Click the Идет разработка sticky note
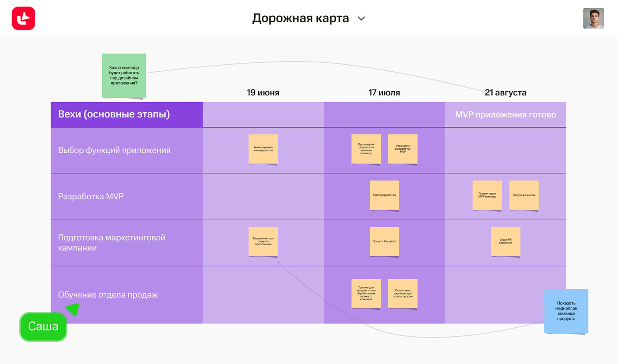The height and width of the screenshot is (364, 617). point(384,195)
